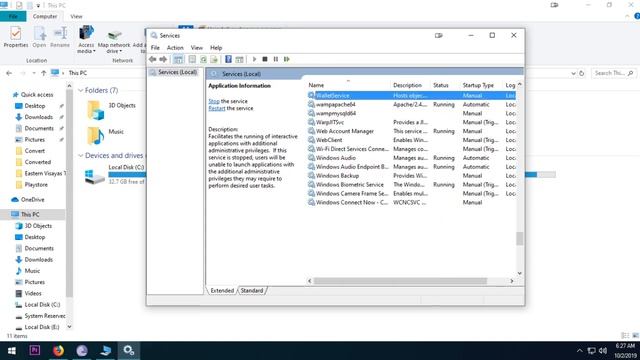Start Service using the play icon
The width and height of the screenshot is (640, 360).
(x=254, y=59)
